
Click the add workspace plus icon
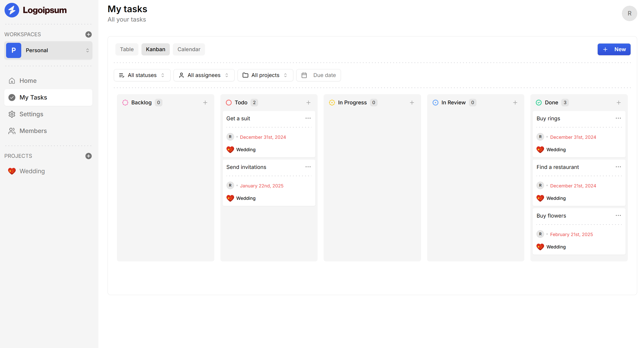click(x=88, y=34)
